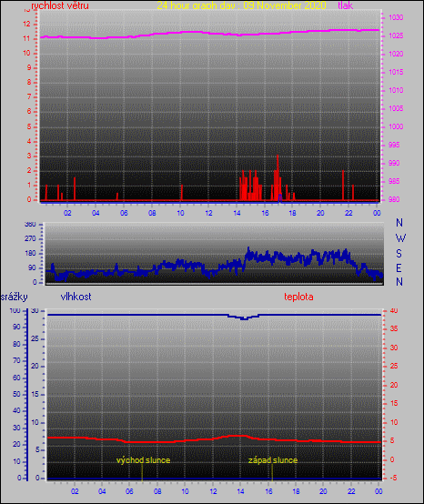424x504 pixels.
Task: Click 1030 on the pressure axis
Action: point(396,17)
